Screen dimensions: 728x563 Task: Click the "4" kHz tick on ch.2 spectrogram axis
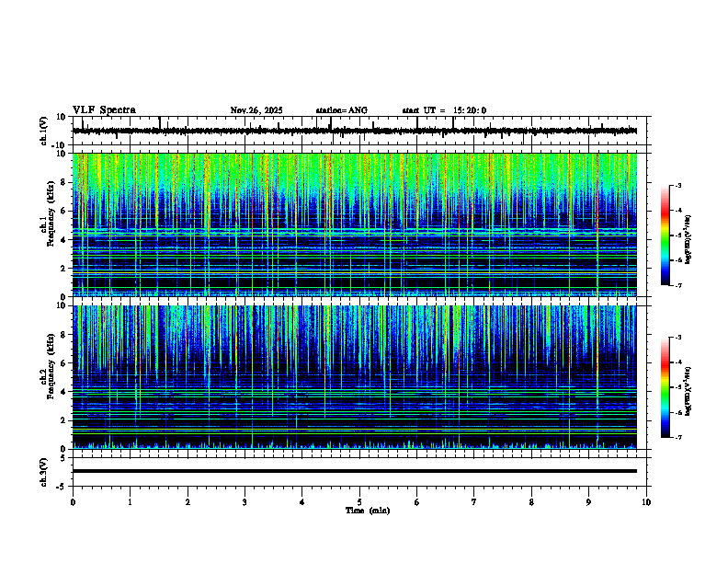(64, 392)
